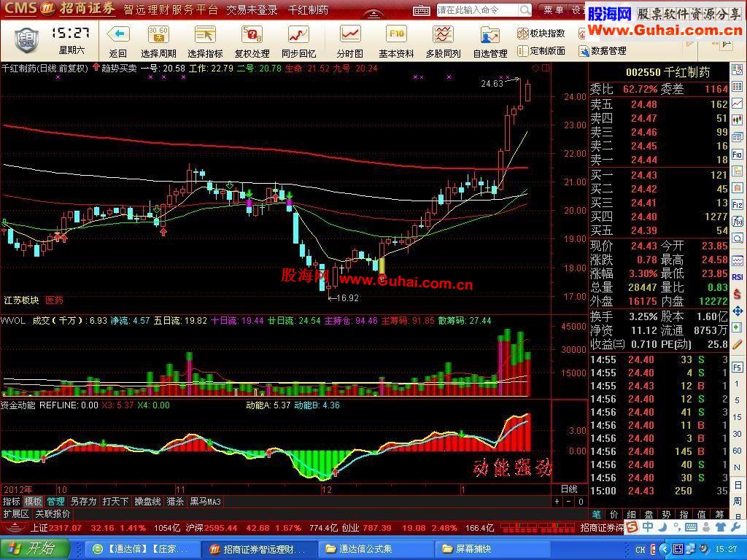Click the blue move arrows sidebar icon
Viewport: 747px width, 560px height.
point(737,311)
